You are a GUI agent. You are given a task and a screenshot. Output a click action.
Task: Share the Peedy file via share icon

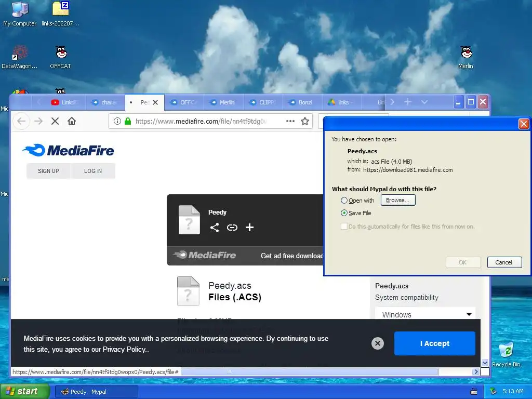(x=215, y=228)
